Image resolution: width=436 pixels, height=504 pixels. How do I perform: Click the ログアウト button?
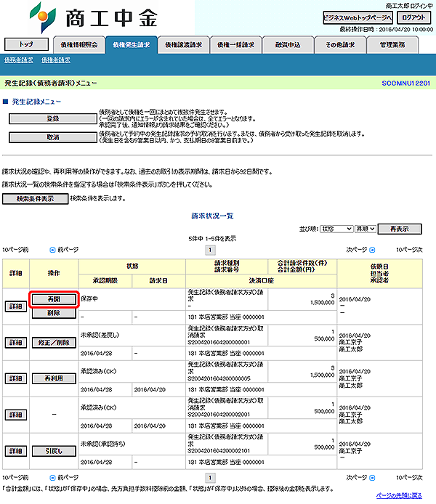pyautogui.click(x=413, y=17)
